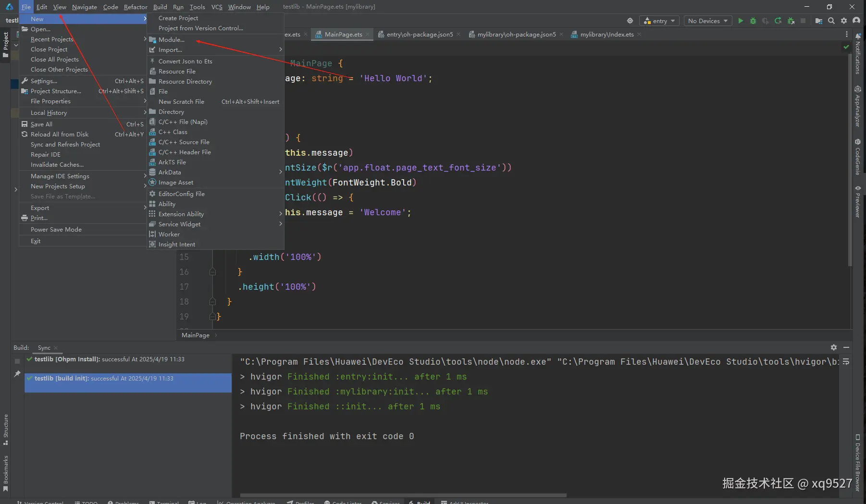The image size is (866, 504).
Task: Open Build panel settings gear icon
Action: [834, 347]
